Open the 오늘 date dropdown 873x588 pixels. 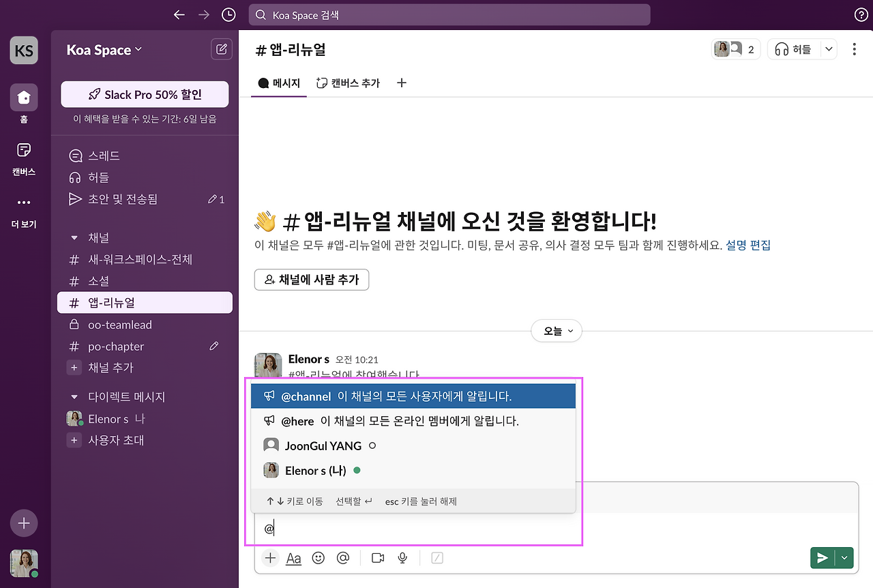(556, 330)
